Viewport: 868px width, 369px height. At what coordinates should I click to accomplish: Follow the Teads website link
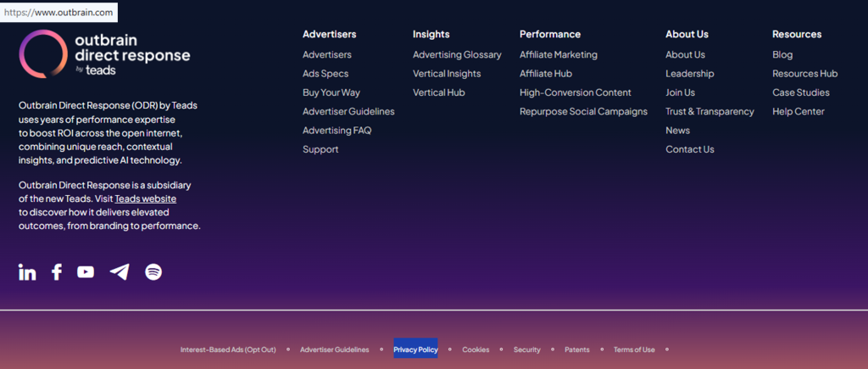point(146,198)
